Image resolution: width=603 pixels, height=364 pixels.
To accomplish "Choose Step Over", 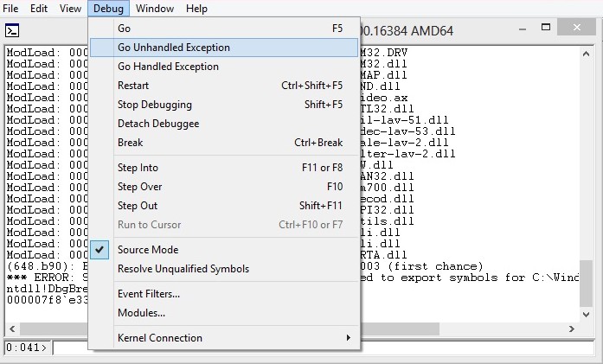I will click(139, 187).
